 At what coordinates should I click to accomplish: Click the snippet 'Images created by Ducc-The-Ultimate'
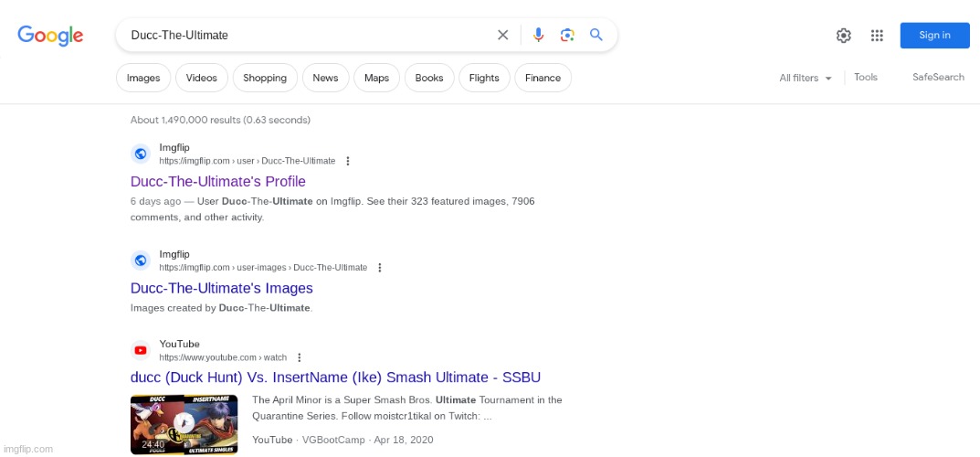(x=221, y=308)
